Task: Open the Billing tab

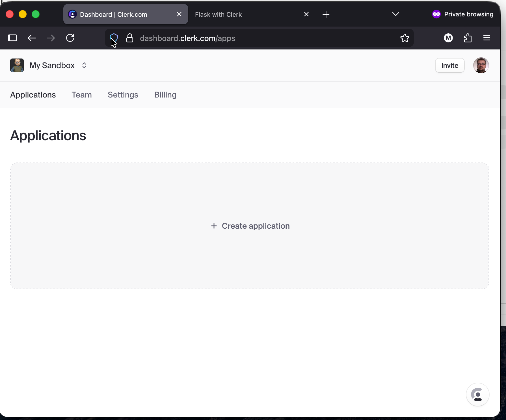Action: pyautogui.click(x=165, y=95)
